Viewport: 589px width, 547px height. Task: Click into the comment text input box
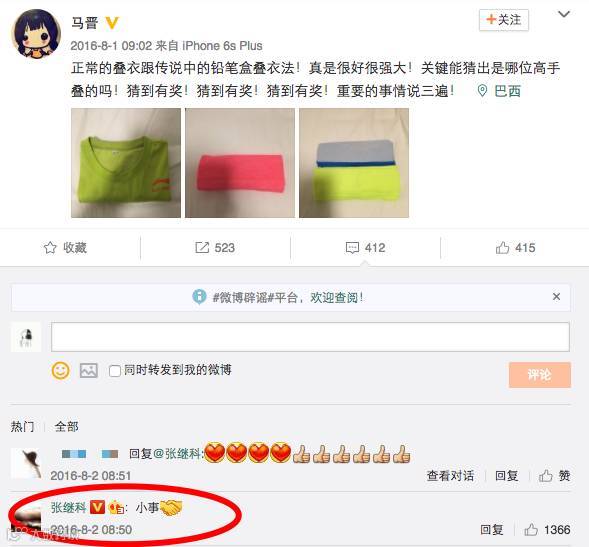pos(310,337)
